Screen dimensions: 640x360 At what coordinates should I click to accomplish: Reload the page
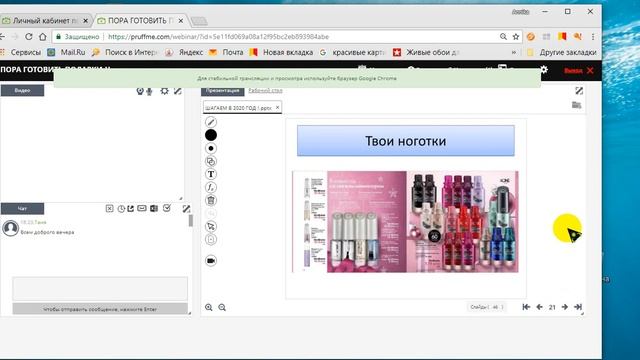tap(29, 37)
